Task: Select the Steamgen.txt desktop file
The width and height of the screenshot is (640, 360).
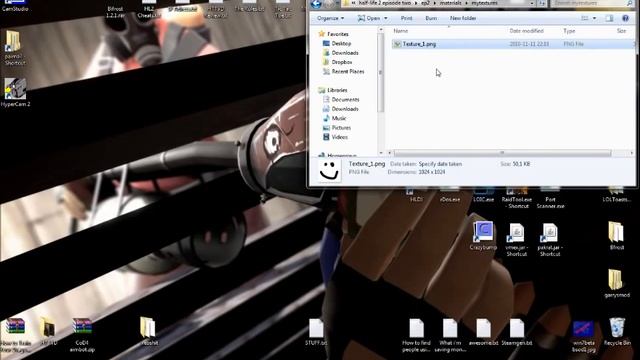Action: (x=517, y=332)
